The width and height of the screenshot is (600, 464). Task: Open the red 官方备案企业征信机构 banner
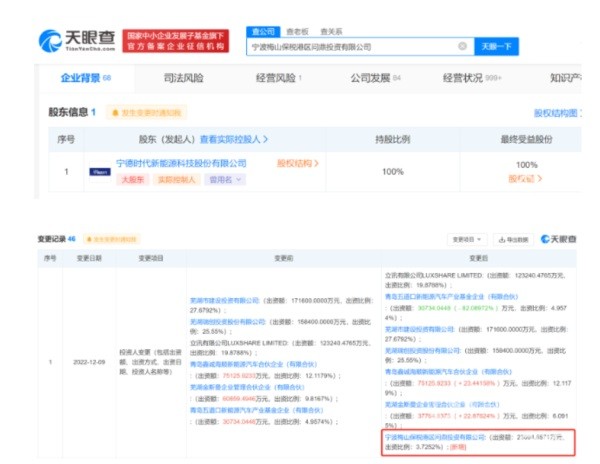point(176,41)
